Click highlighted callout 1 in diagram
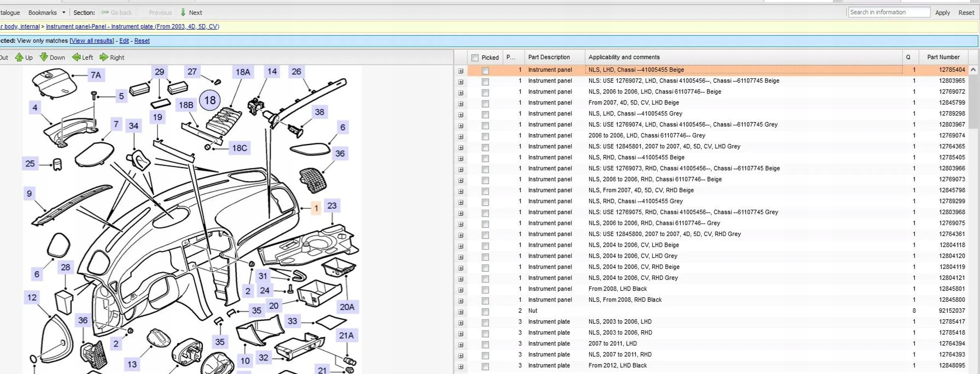Viewport: 980px width, 374px height. point(316,208)
